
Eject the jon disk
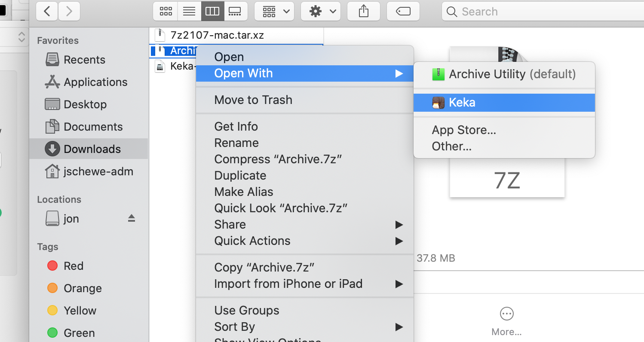[132, 218]
